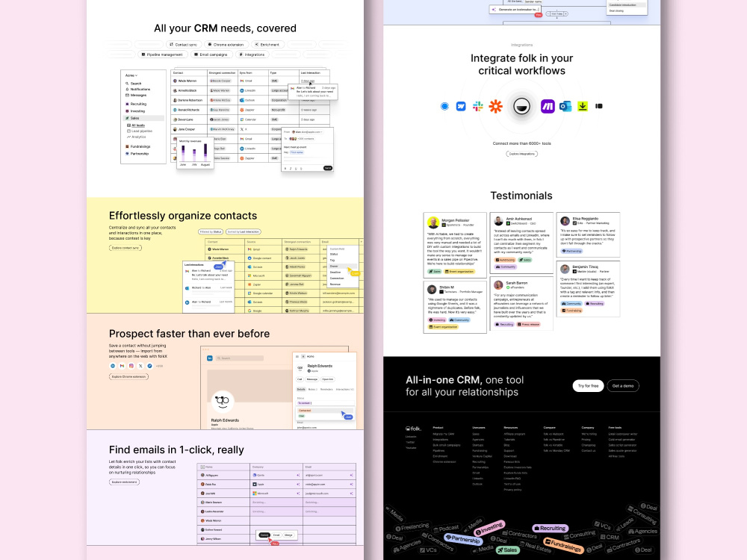Image resolution: width=747 pixels, height=560 pixels.
Task: Click the LinkedIn icon in prospecting browser mockup
Action: pos(210,358)
